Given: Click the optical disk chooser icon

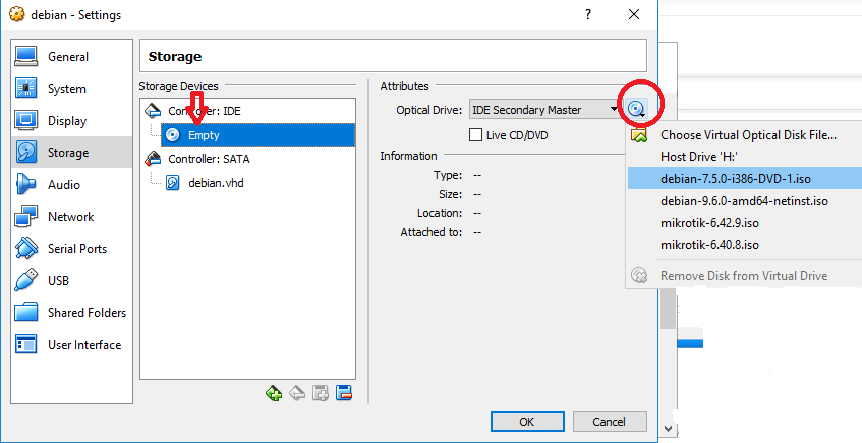Looking at the screenshot, I should click(636, 109).
